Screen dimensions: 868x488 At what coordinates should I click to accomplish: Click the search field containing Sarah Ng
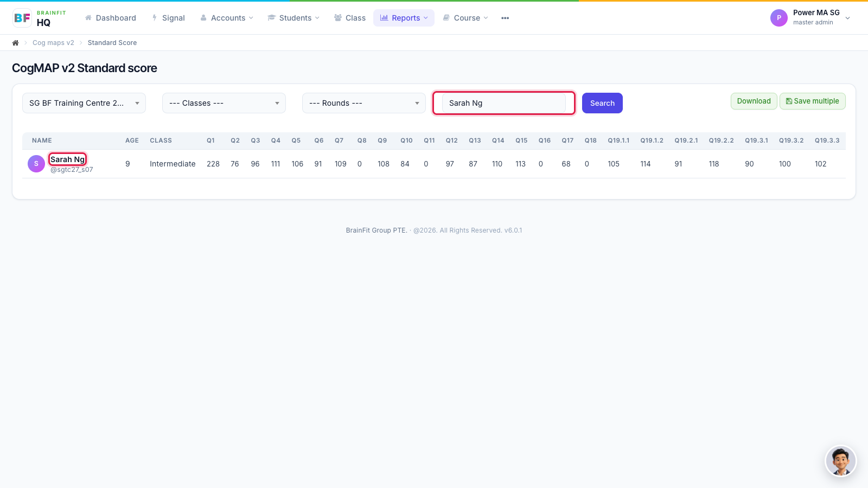(x=504, y=103)
